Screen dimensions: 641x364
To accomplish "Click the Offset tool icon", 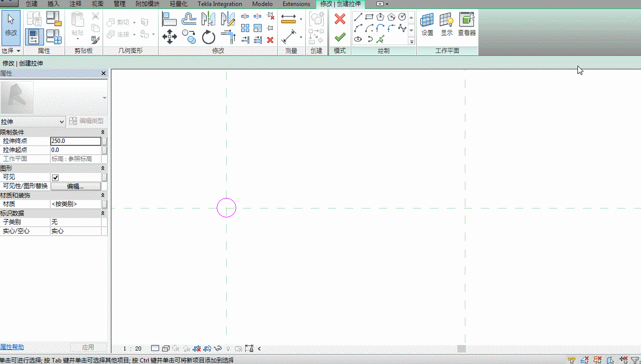I will [189, 19].
